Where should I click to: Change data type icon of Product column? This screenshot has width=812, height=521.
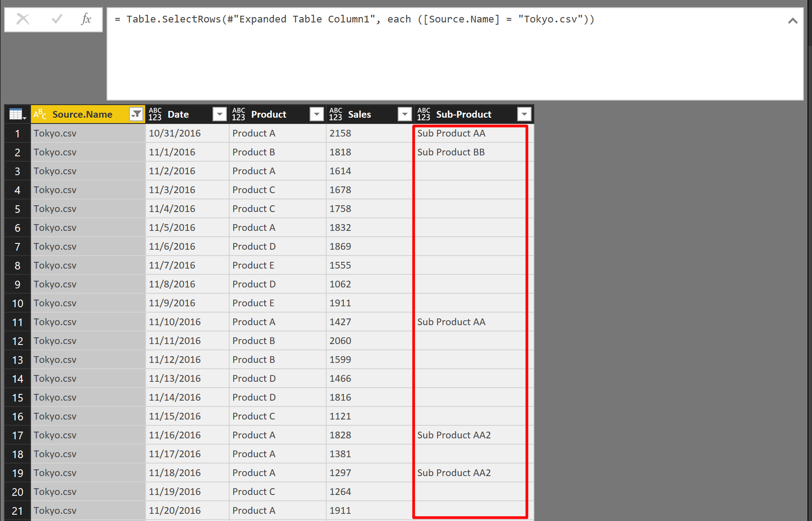(x=239, y=114)
